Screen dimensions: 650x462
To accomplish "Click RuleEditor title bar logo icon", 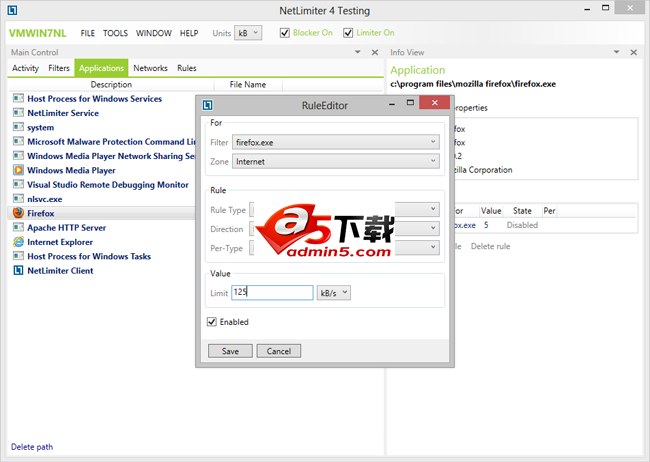I will (x=207, y=105).
